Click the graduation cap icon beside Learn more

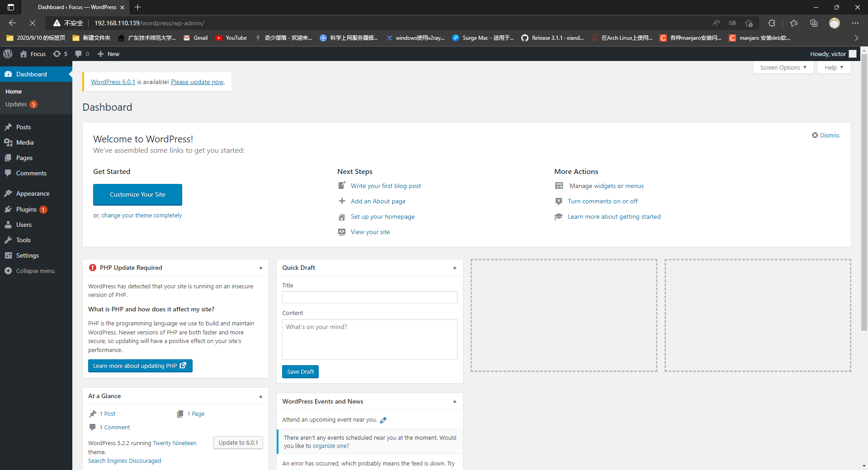(559, 216)
